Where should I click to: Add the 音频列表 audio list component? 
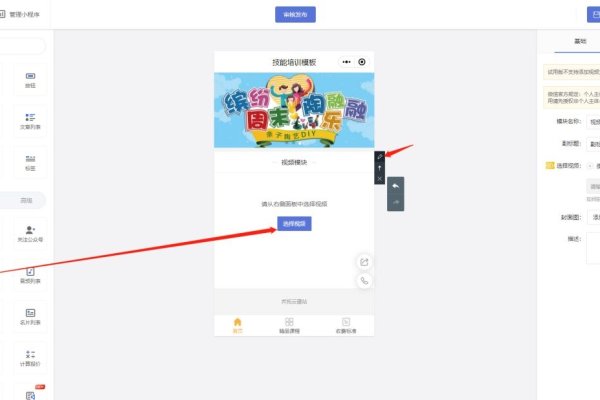pyautogui.click(x=31, y=275)
